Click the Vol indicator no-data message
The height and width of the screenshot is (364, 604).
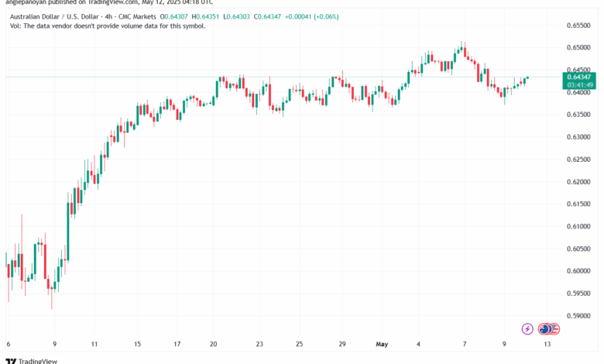pyautogui.click(x=108, y=26)
